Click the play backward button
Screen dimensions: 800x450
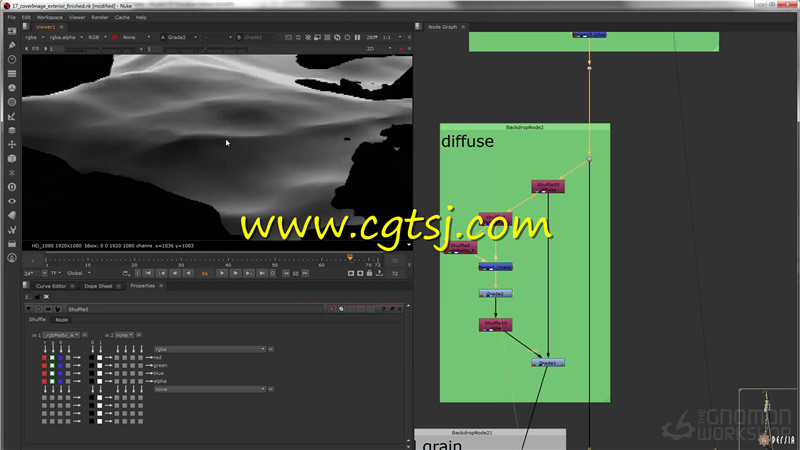click(188, 273)
